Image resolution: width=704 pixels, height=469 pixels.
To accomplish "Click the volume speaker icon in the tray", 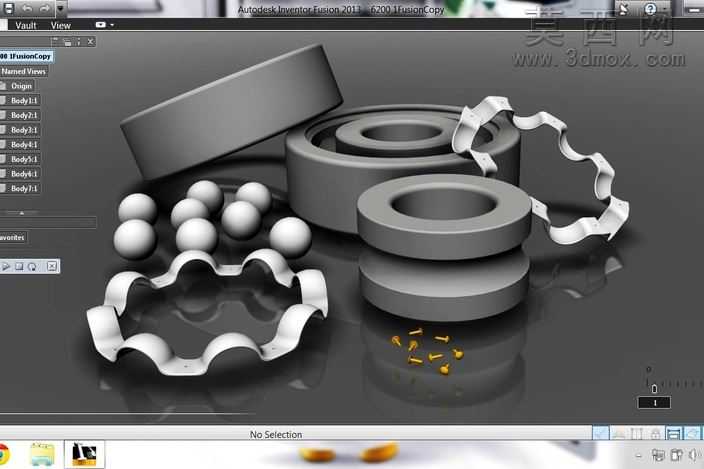I will 695,455.
